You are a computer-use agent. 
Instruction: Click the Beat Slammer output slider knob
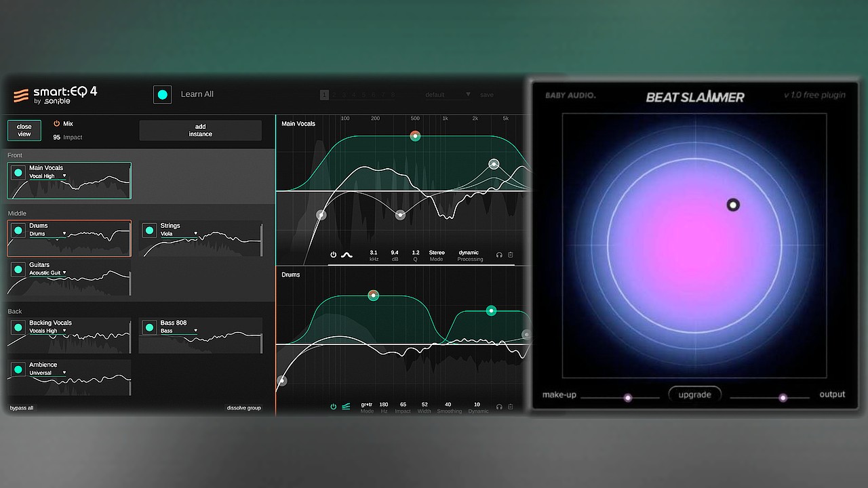pyautogui.click(x=783, y=398)
